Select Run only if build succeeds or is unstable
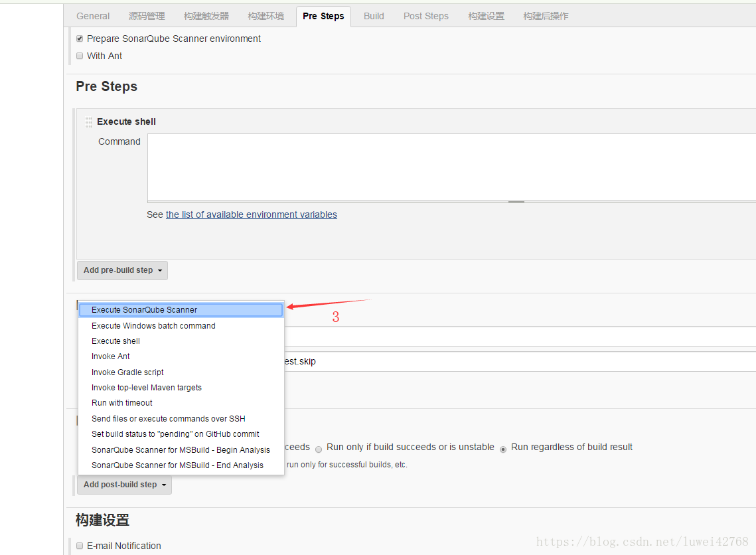 318,449
